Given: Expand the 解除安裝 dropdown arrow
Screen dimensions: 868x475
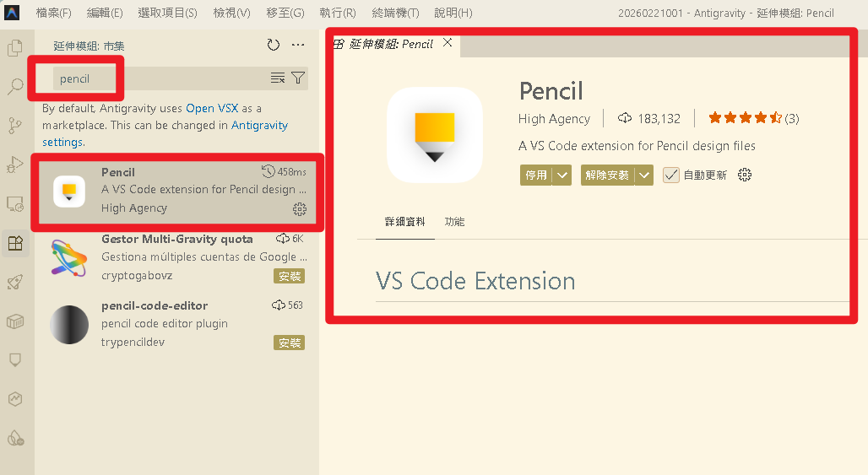Looking at the screenshot, I should (643, 175).
